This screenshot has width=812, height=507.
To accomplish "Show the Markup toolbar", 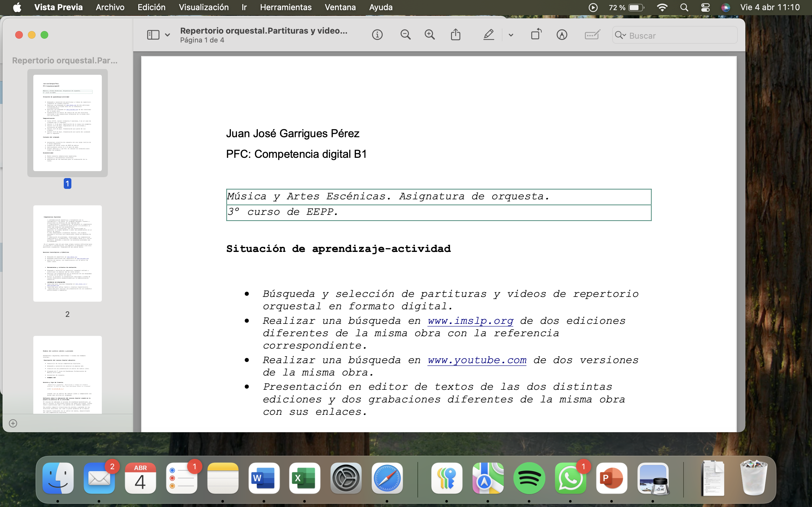I will [x=562, y=35].
